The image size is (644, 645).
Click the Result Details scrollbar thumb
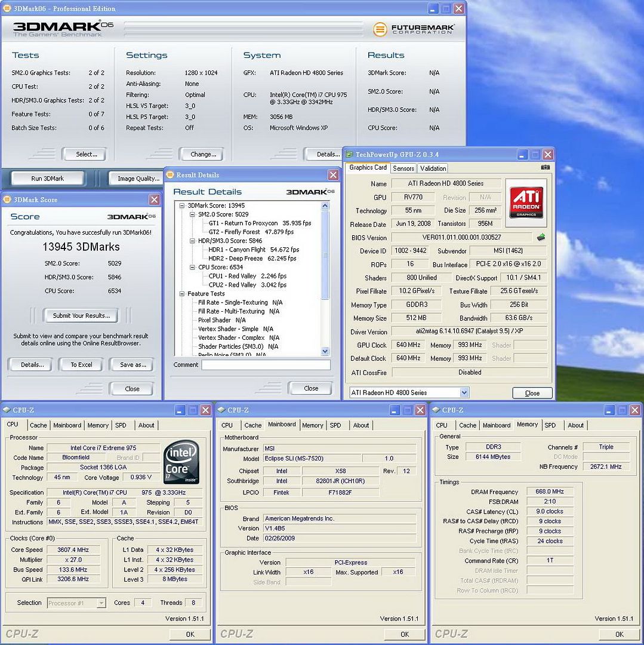pos(325,255)
